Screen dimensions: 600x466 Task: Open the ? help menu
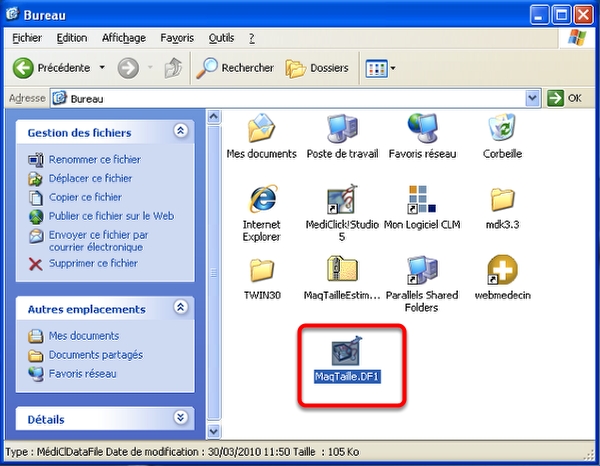click(252, 38)
